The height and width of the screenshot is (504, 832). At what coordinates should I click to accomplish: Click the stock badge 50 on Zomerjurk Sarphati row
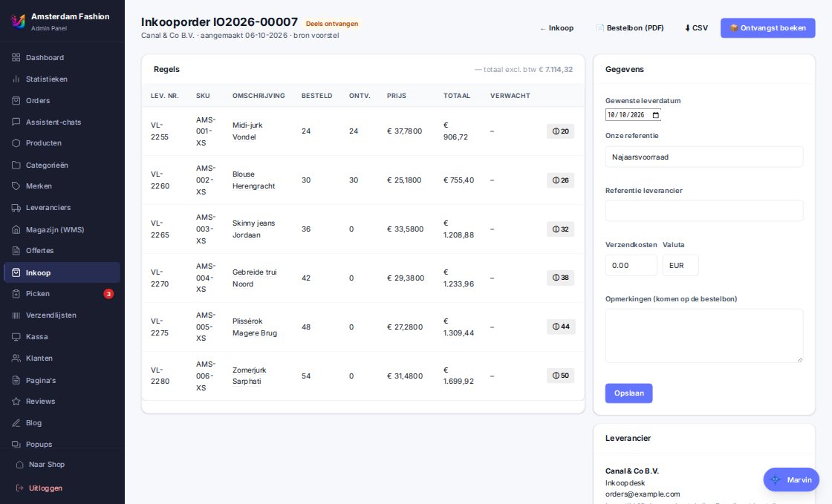[x=560, y=376]
